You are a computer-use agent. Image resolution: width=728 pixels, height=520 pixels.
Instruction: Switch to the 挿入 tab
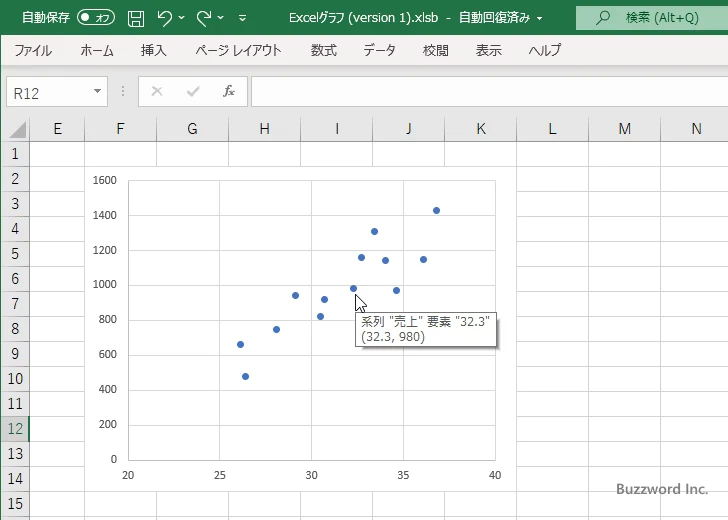click(x=154, y=50)
